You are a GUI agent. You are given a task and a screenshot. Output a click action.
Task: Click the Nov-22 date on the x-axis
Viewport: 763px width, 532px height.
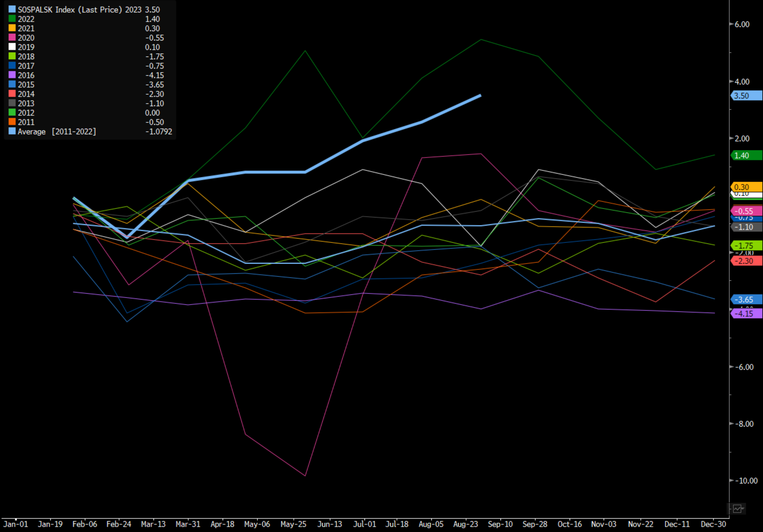coord(640,524)
